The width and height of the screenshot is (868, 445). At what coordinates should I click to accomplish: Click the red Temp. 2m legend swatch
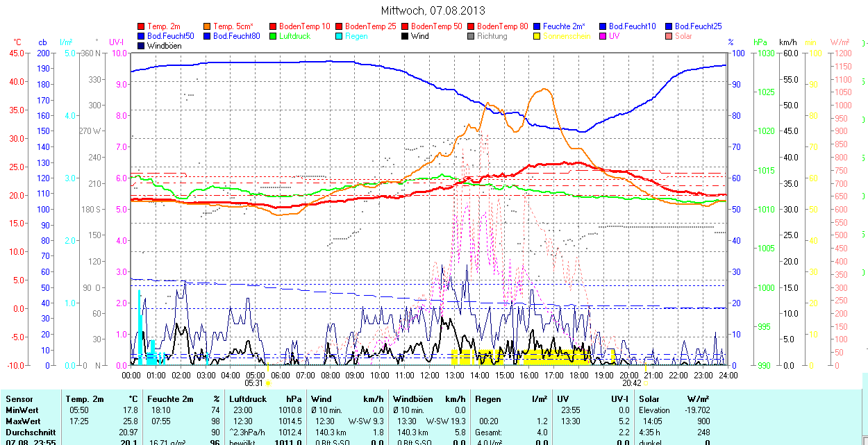tap(142, 26)
